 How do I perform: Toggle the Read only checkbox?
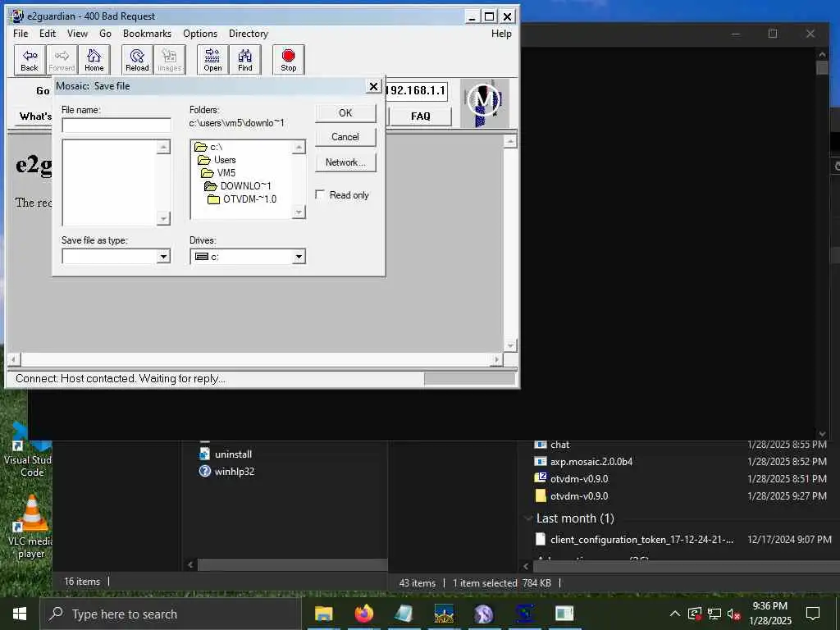click(x=320, y=194)
